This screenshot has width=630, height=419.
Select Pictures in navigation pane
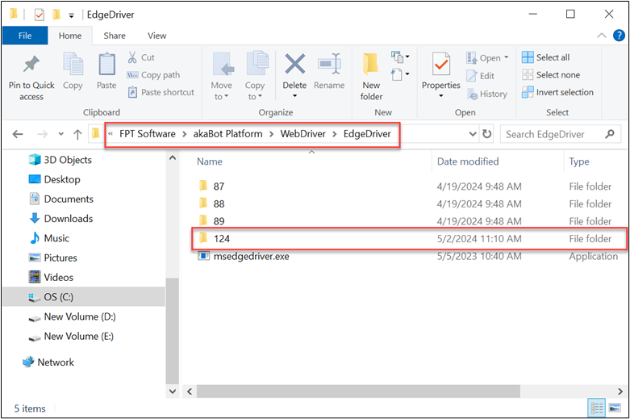click(x=53, y=258)
